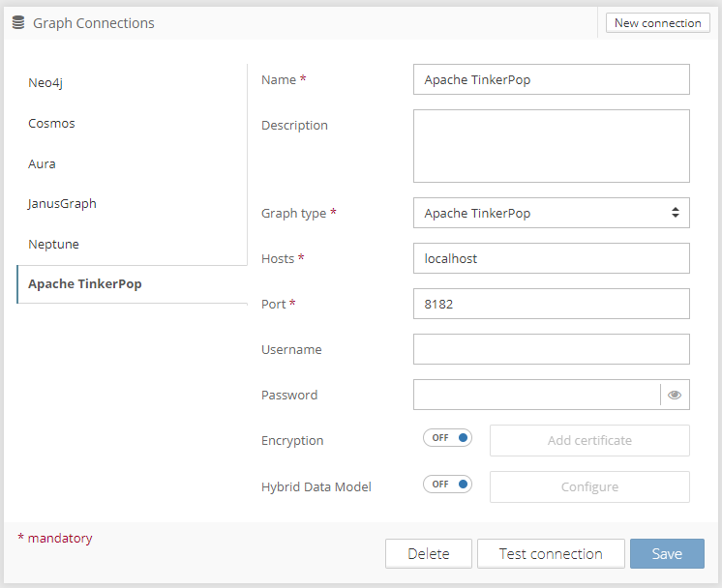Select the Apache TinkerPop connection

85,284
